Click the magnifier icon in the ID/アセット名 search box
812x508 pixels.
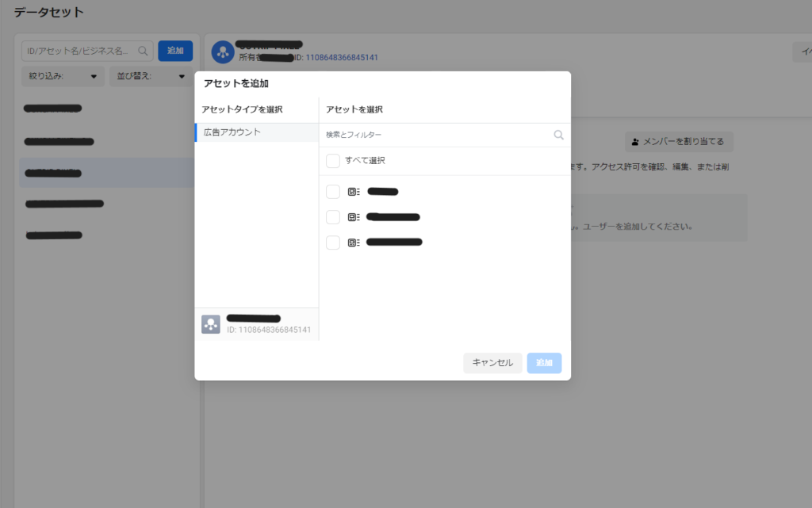pos(144,51)
